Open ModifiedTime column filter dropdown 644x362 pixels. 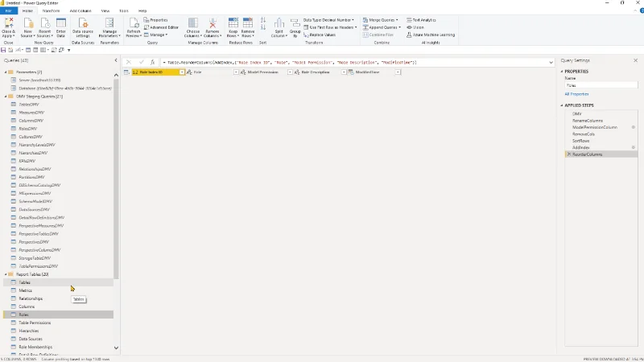[398, 72]
